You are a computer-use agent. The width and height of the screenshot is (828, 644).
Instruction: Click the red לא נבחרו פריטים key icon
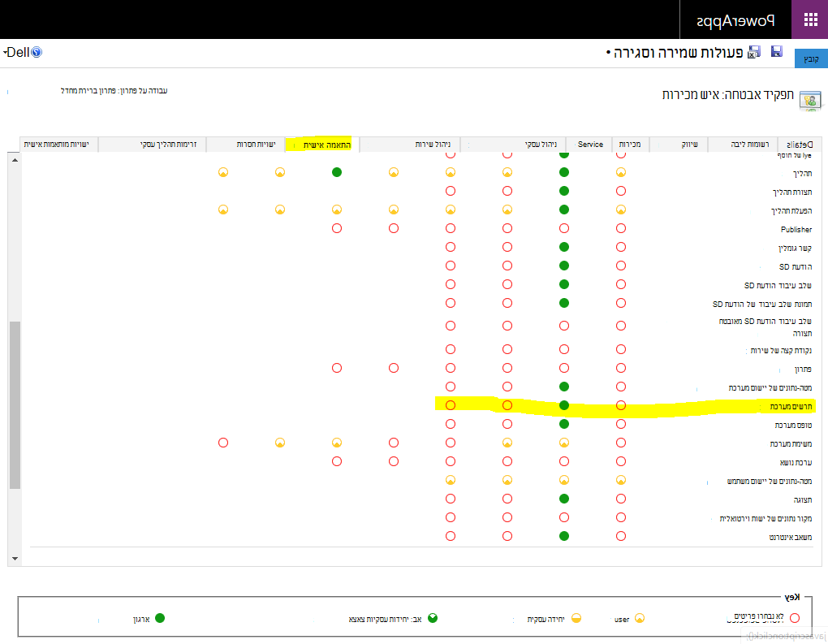coord(795,618)
